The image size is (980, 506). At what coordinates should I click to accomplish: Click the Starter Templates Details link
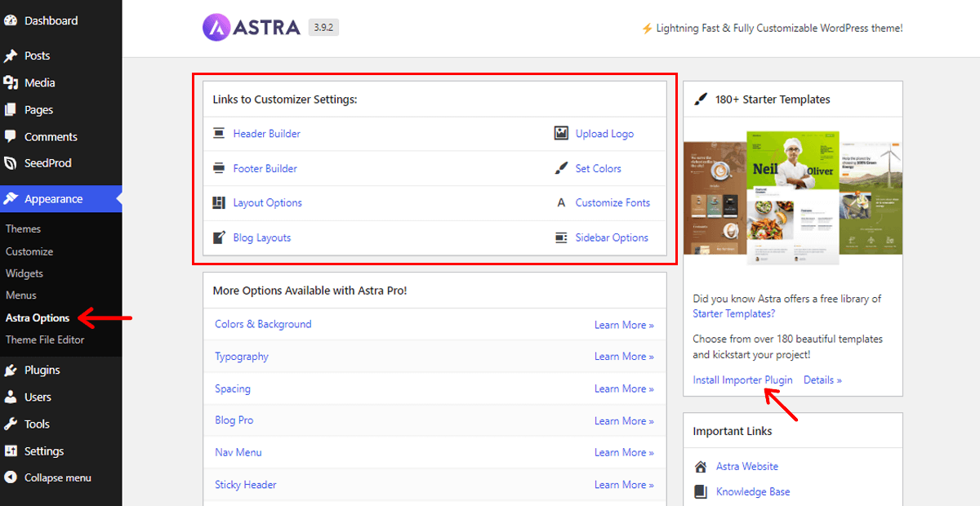[822, 380]
